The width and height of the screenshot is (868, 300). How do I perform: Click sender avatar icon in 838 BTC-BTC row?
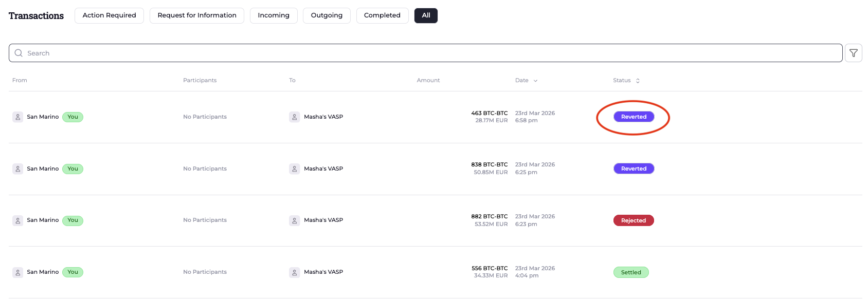[18, 168]
